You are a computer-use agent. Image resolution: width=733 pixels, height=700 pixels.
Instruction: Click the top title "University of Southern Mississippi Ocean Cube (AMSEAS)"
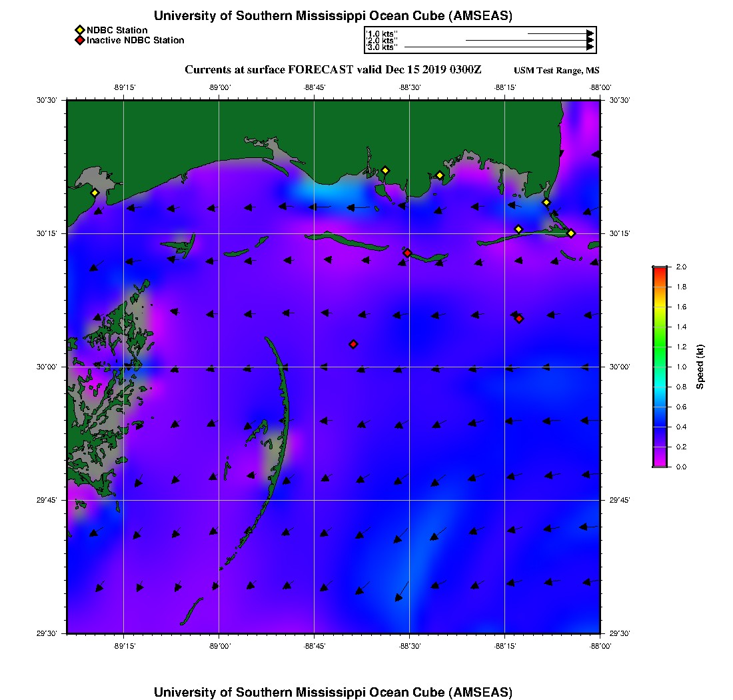[x=333, y=15]
